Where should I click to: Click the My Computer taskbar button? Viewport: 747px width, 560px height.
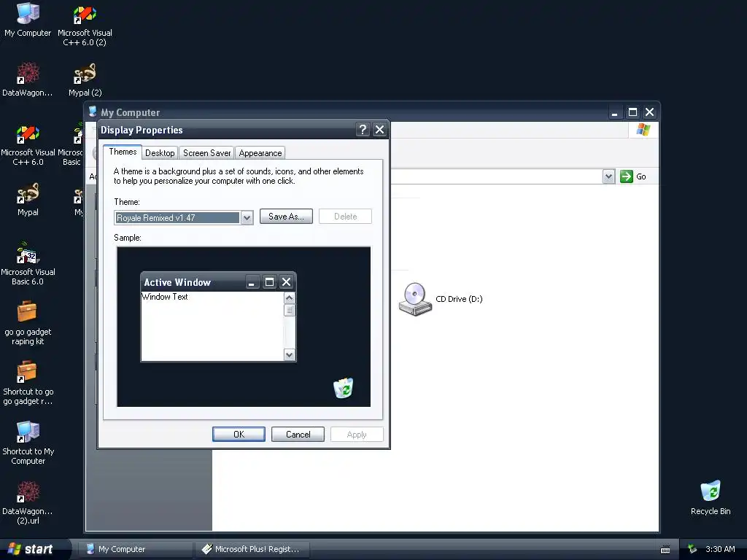tap(136, 549)
